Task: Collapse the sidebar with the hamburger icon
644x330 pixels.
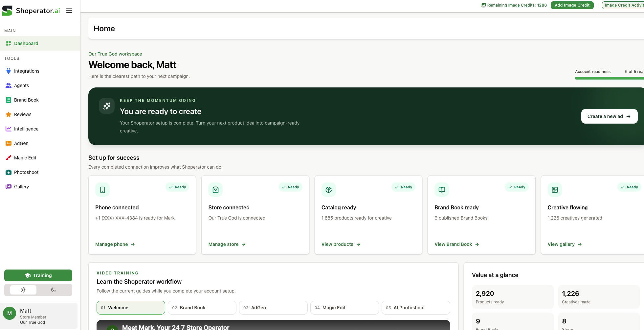Action: (69, 11)
